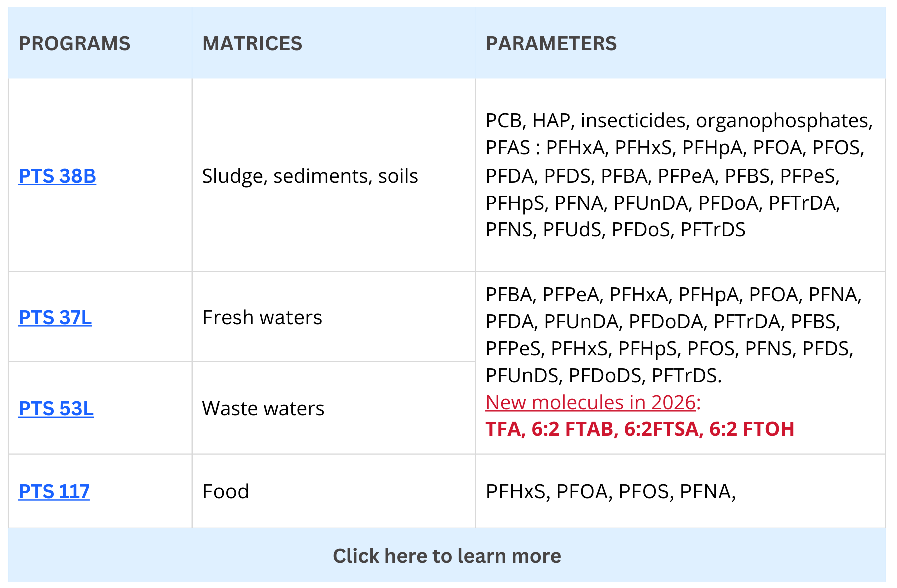897x588 pixels.
Task: Click 'PFUnDS, PFDoDS, PFTrDS.' parameter line
Action: tap(604, 376)
